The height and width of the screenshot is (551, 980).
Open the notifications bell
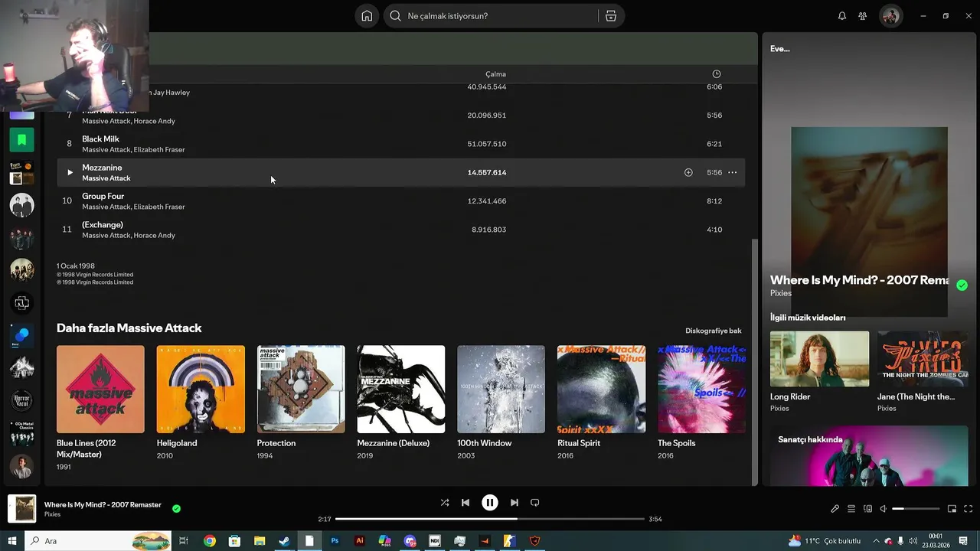(x=842, y=16)
